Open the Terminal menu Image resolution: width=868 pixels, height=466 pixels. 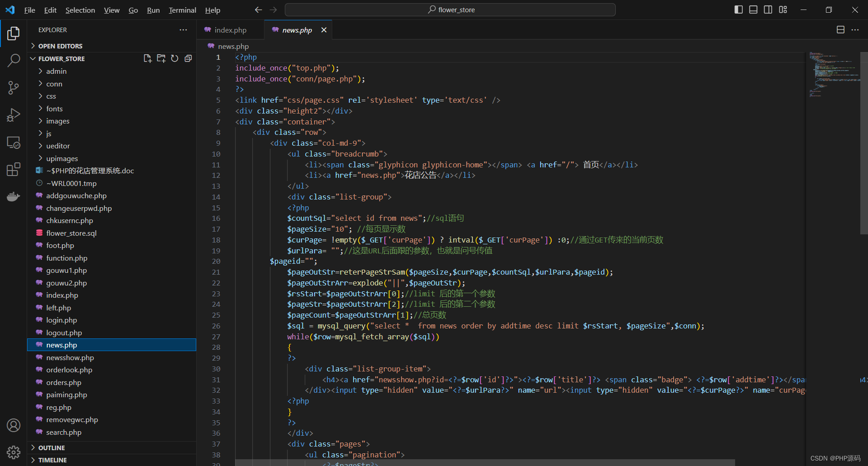(x=182, y=10)
